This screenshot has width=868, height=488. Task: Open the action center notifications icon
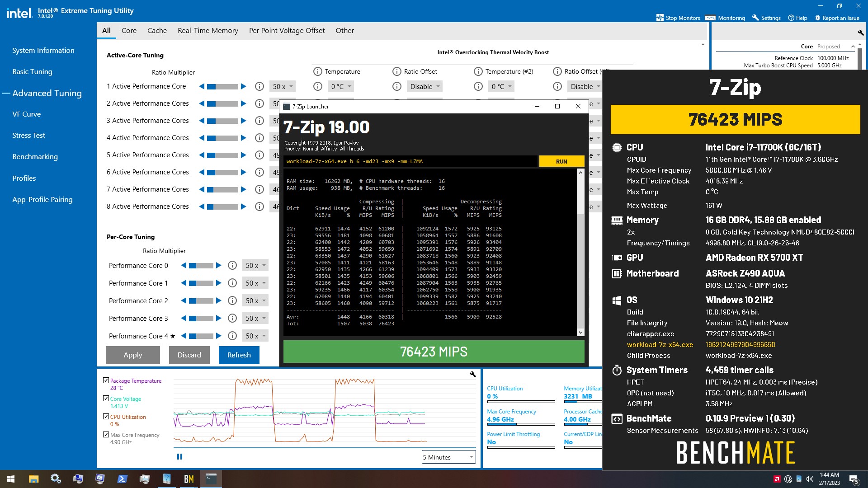pyautogui.click(x=854, y=479)
